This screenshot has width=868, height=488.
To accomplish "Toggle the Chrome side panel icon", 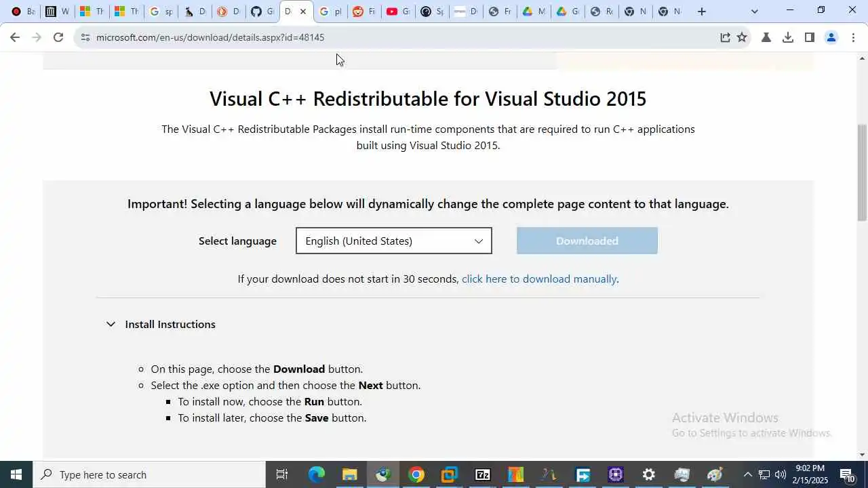I will click(810, 37).
